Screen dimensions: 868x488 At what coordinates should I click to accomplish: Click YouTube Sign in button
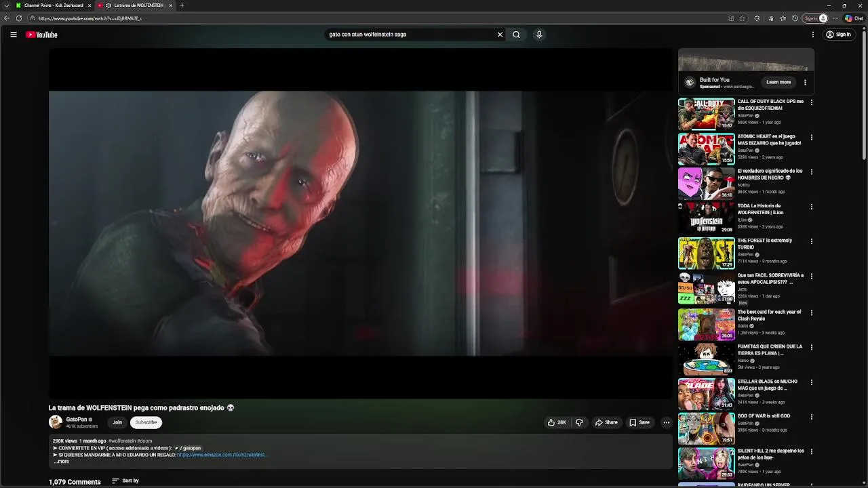click(838, 35)
